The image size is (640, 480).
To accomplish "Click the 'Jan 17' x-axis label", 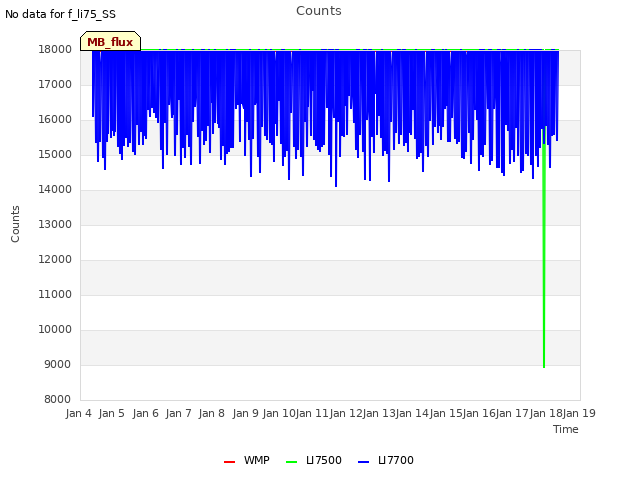I will point(512,413).
